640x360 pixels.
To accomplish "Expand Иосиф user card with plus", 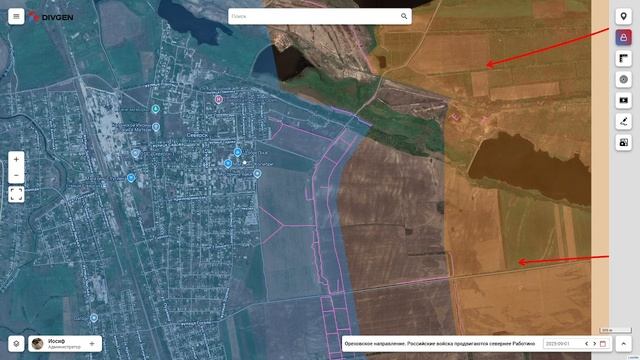I will point(92,344).
